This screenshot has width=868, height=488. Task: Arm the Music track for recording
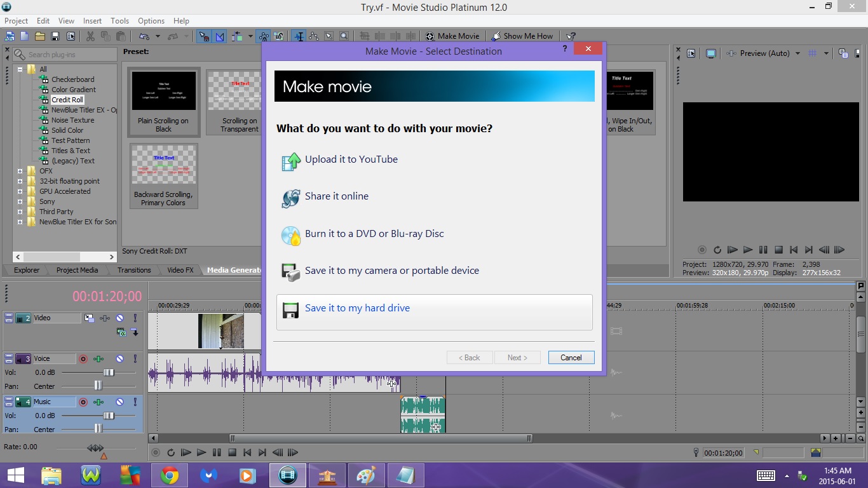(83, 402)
